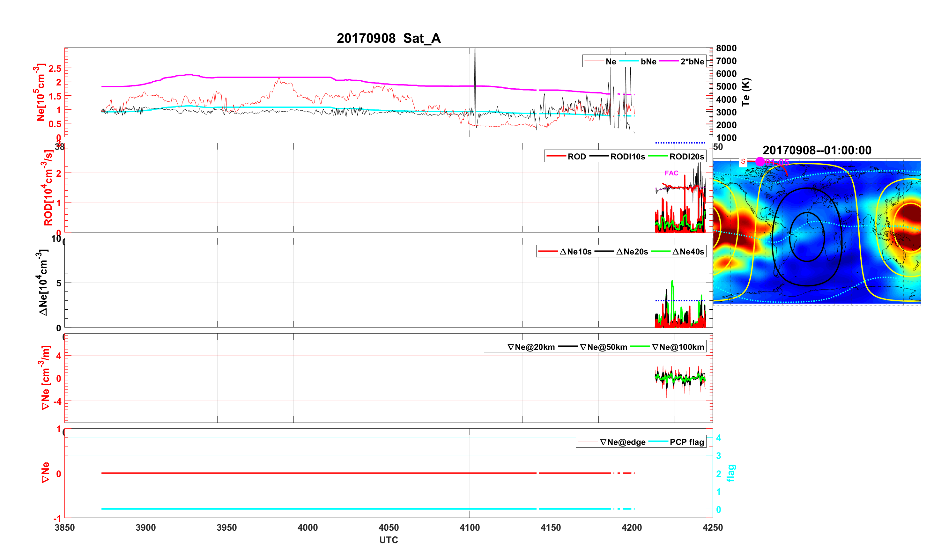Screen dimensions: 926x560
Task: Select the ROD legend entry
Action: 576,157
